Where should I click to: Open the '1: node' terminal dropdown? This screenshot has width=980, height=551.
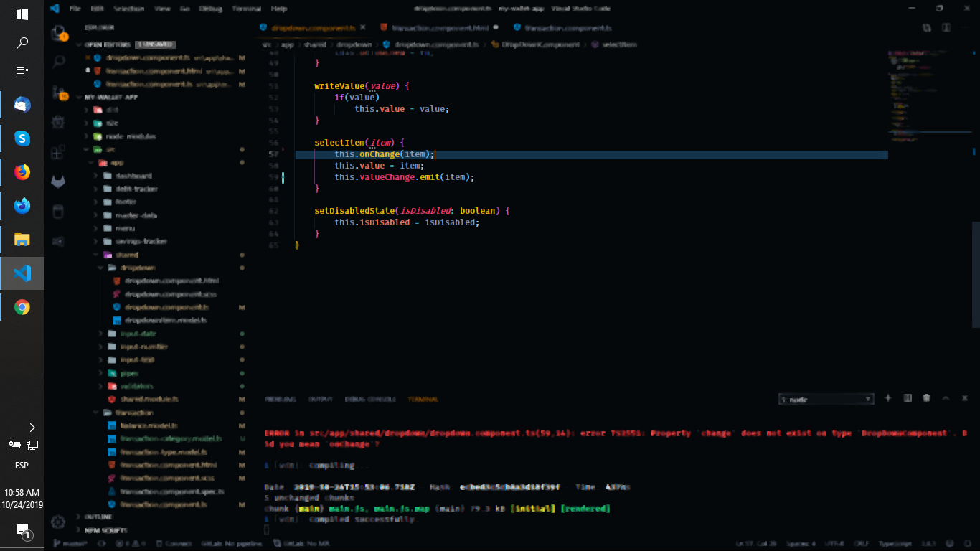[x=825, y=398]
